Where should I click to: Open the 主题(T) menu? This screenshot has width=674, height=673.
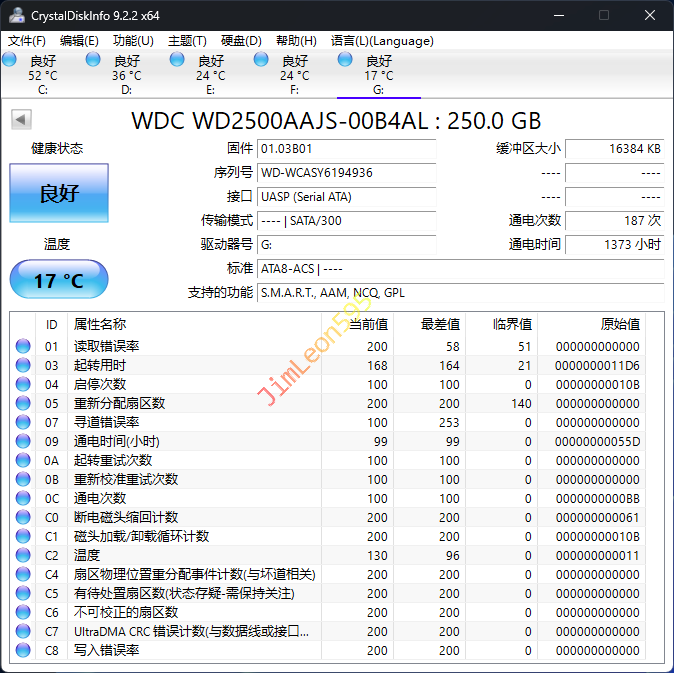pyautogui.click(x=187, y=41)
